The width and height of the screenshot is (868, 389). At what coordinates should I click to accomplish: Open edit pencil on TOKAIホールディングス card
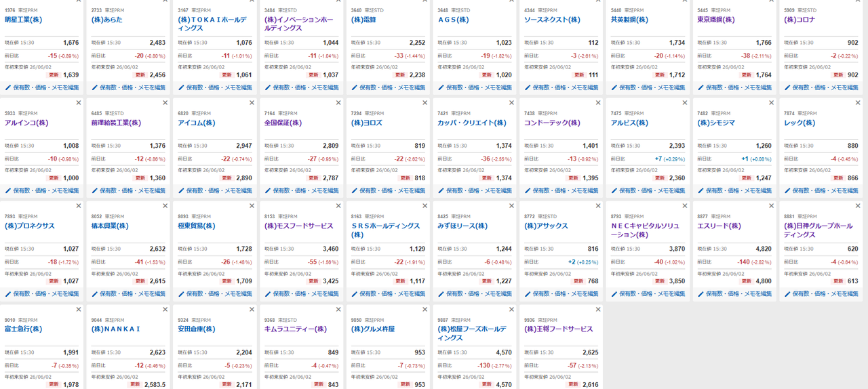tap(181, 87)
